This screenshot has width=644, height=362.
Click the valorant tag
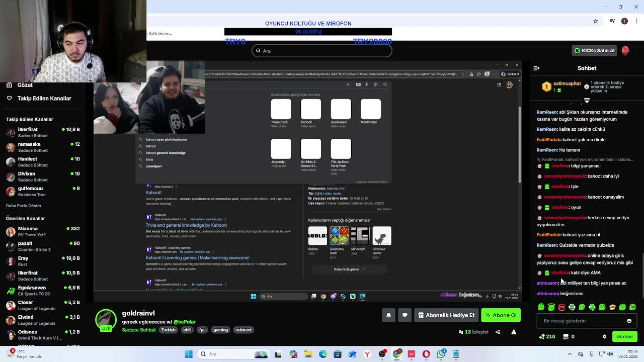(x=244, y=330)
